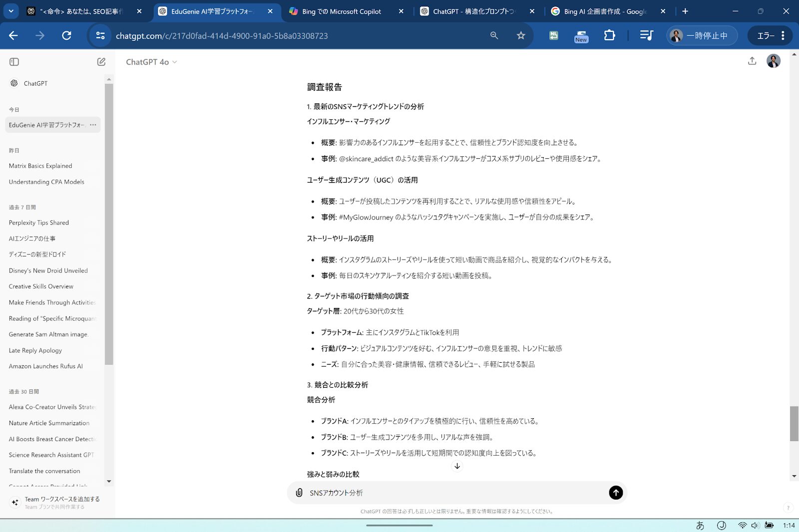Image resolution: width=799 pixels, height=532 pixels.
Task: Collapse the ChatGPT sidebar panel
Action: [x=14, y=62]
